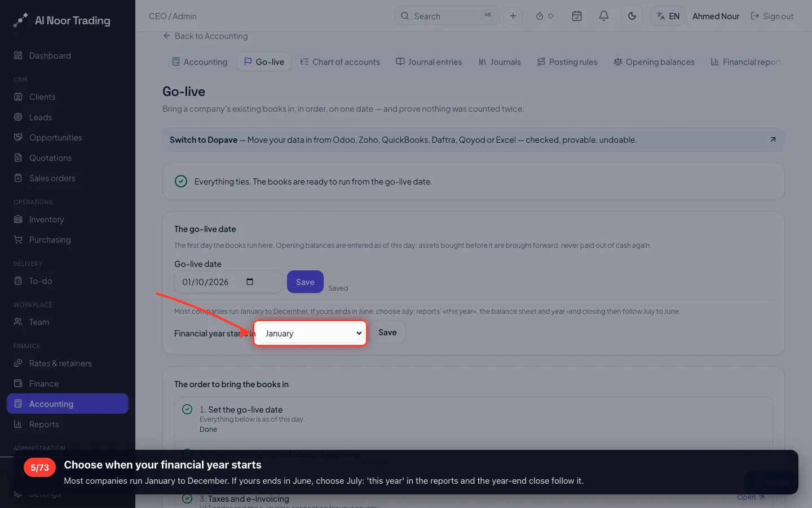The image size is (812, 508).
Task: Open the calendar icon in the header
Action: 576,16
